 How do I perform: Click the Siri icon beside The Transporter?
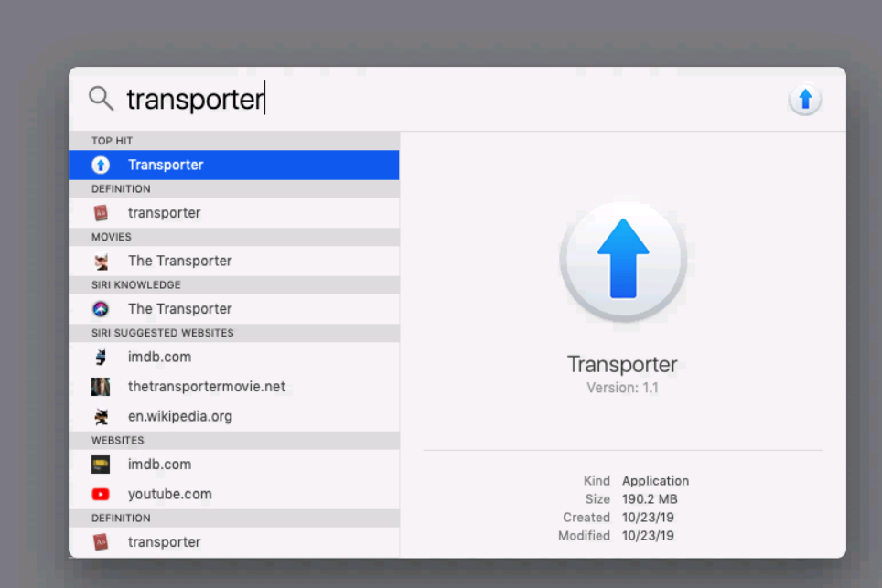pyautogui.click(x=101, y=308)
